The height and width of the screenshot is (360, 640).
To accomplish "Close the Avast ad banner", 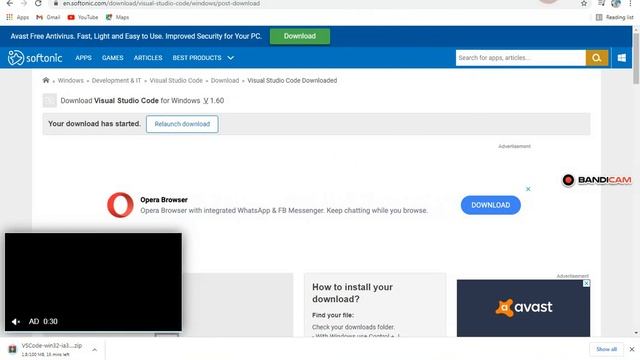I will pos(587,283).
